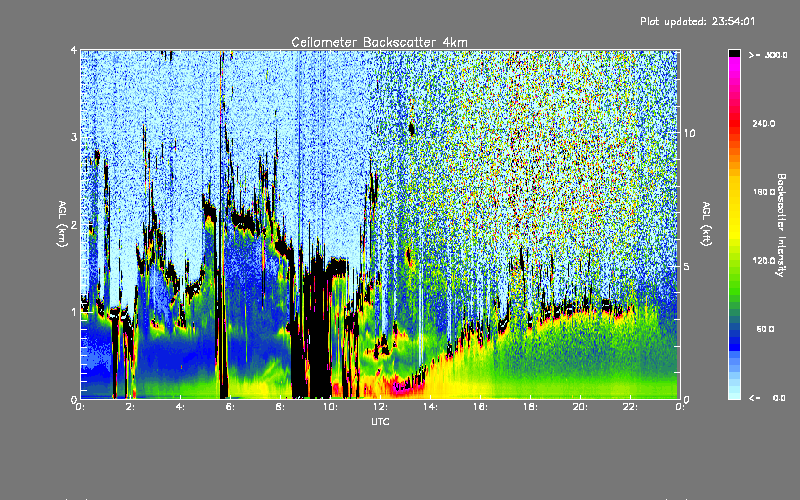Click the '2:' tick label on time axis

click(130, 407)
